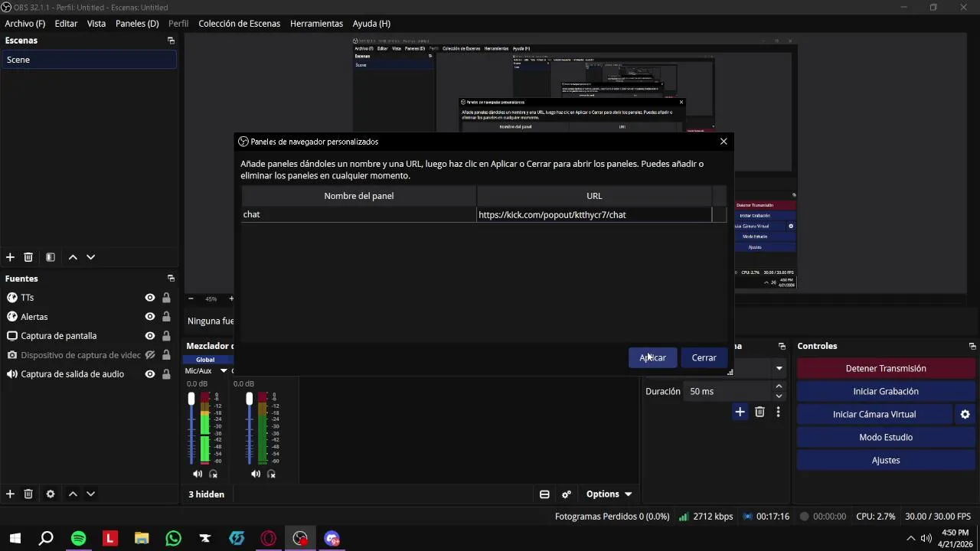Viewport: 980px width, 551px height.
Task: Undock the Escenas panel with its pop-out icon
Action: [x=171, y=41]
